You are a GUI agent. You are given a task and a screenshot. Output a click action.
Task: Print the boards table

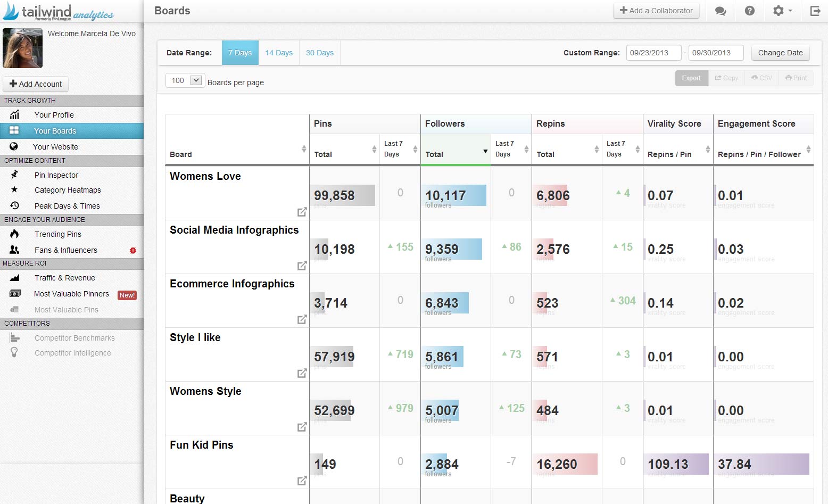[x=796, y=78]
